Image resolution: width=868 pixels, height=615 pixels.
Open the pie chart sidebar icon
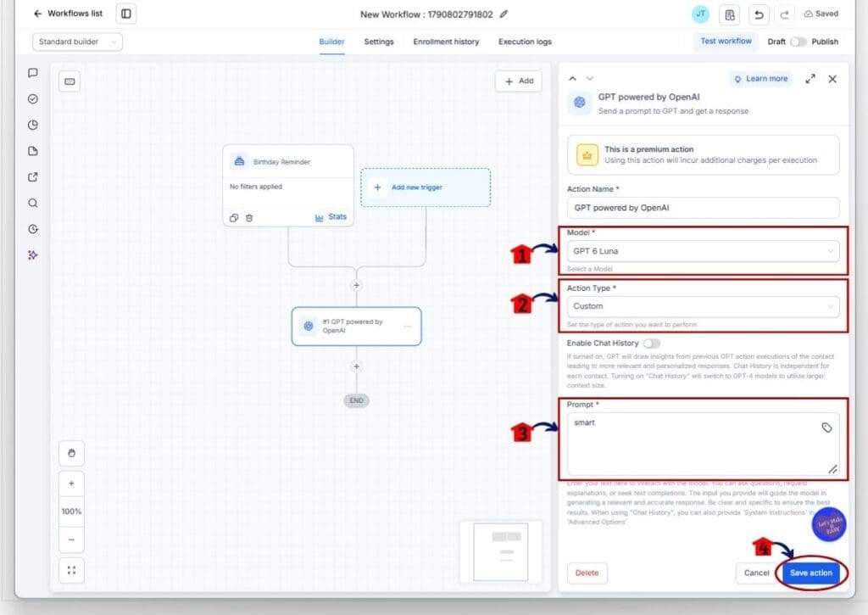(x=33, y=125)
